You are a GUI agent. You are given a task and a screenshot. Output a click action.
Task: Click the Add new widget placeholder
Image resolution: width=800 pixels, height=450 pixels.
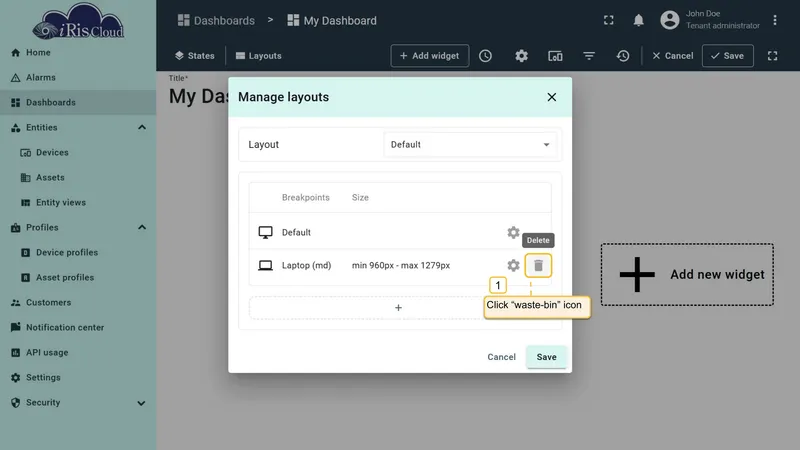[687, 274]
